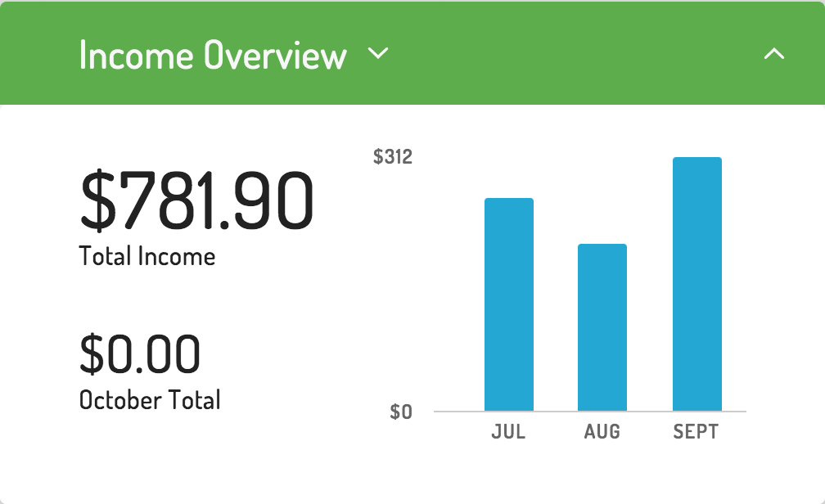Select the SEPT bar in chart
This screenshot has width=825, height=504.
click(697, 284)
